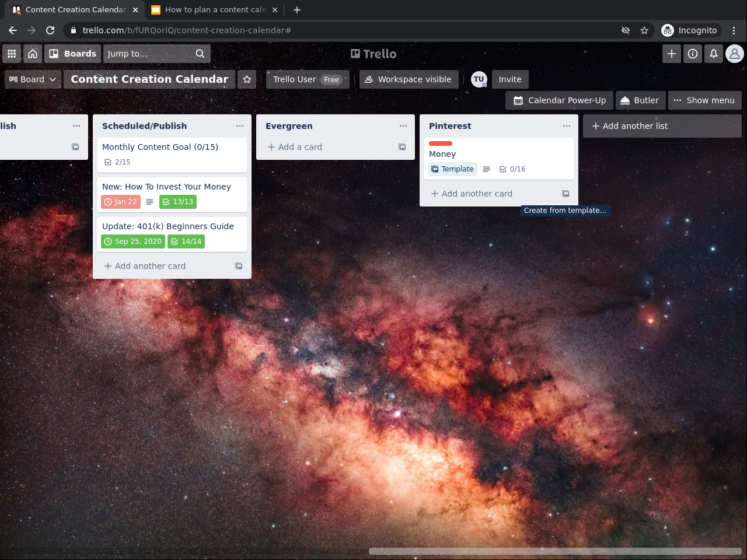Click the third-party cookie blocked eye icon
The image size is (747, 560).
tap(626, 30)
